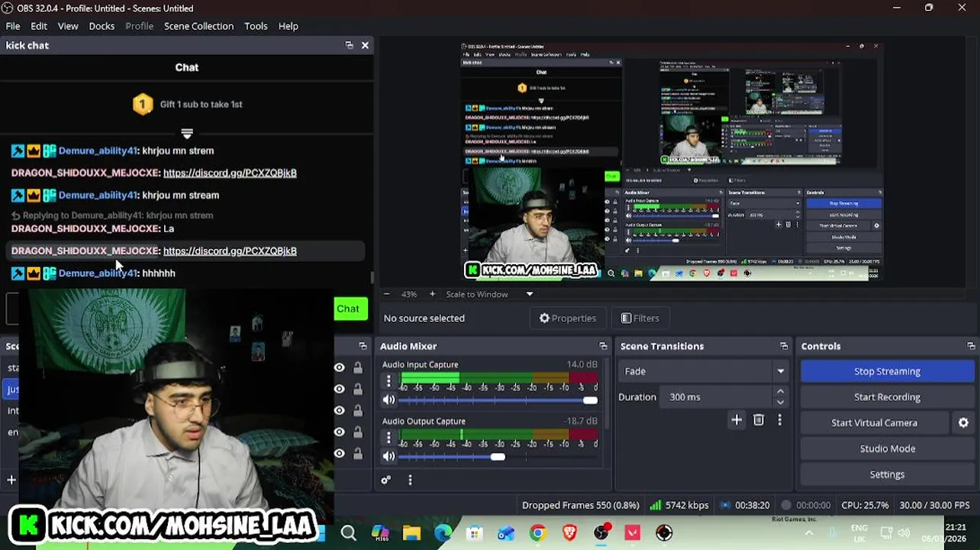Switch to OBS Studio taskbar icon
Image resolution: width=980 pixels, height=550 pixels.
coord(601,532)
